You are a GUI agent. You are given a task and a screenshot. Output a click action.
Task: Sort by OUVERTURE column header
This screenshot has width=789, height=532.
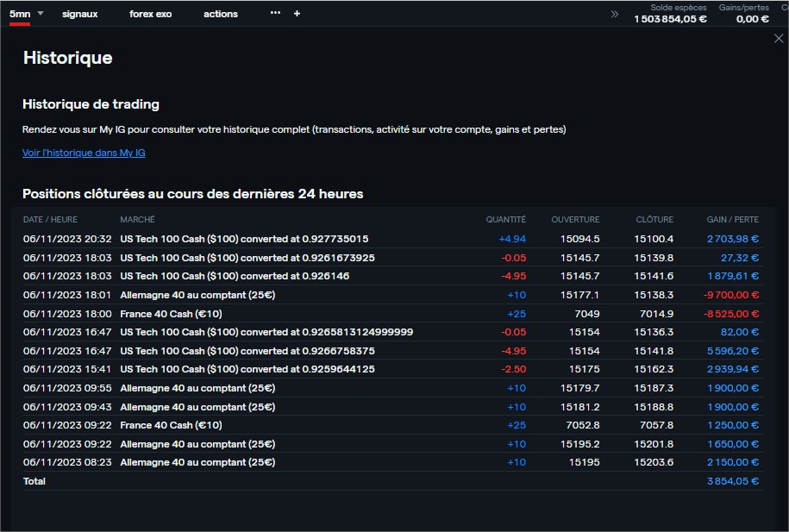tap(575, 220)
